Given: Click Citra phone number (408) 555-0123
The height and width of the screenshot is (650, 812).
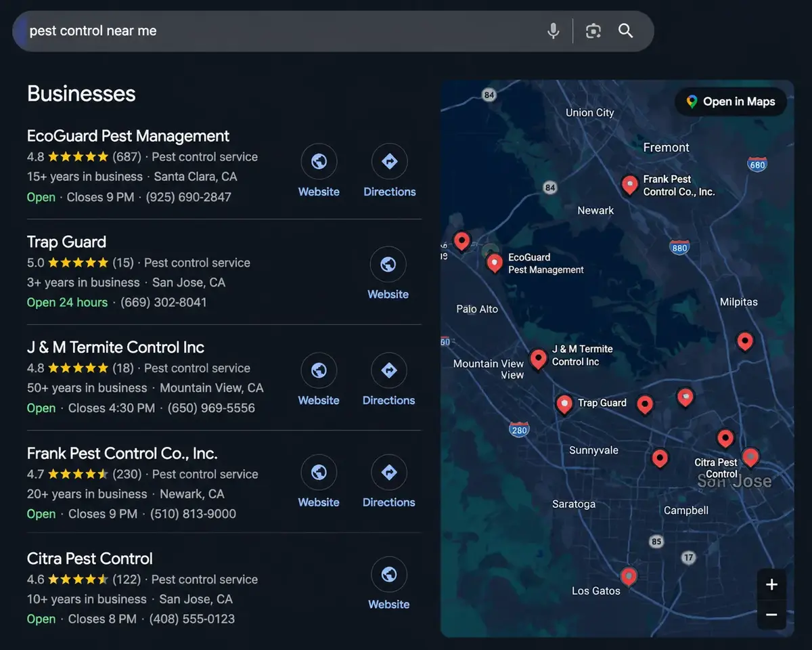Looking at the screenshot, I should [192, 619].
